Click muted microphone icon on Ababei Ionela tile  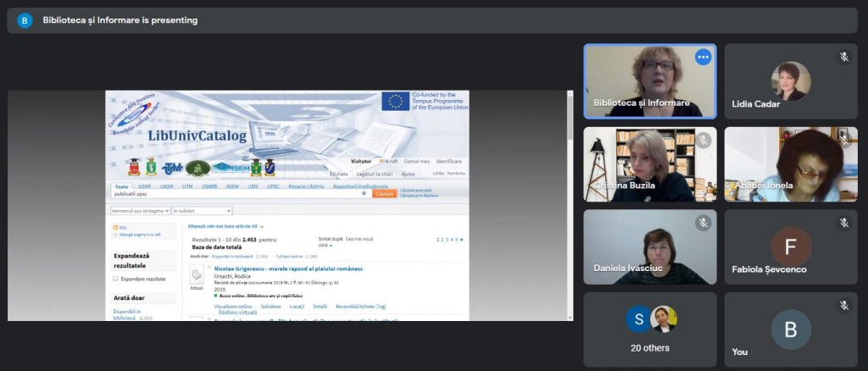[x=843, y=140]
